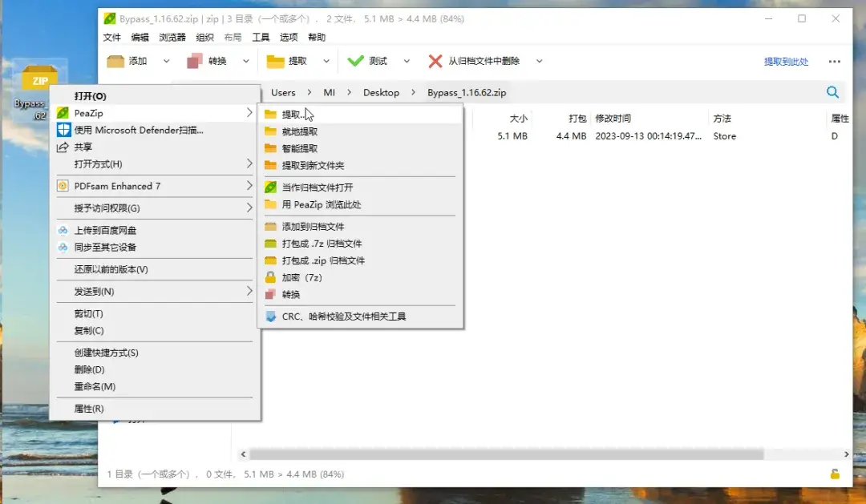Expand the 添加 dropdown arrow
Viewport: 866px width, 504px height.
(x=166, y=61)
